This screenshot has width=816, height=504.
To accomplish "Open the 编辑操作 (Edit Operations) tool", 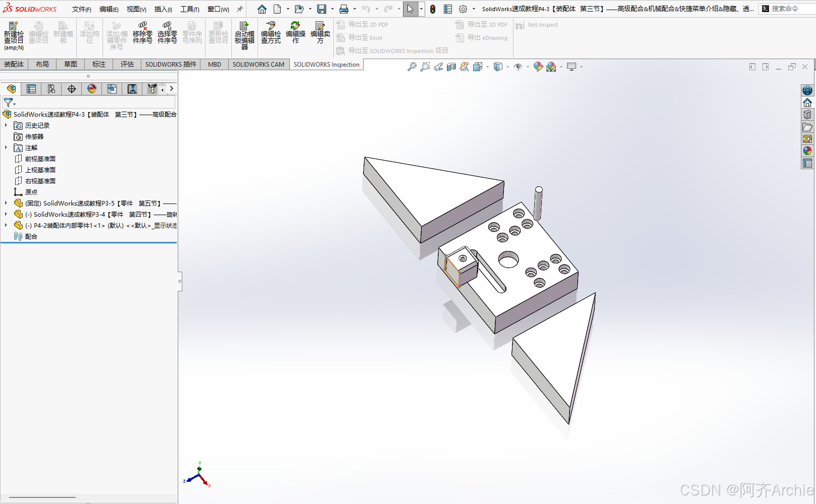I will [295, 33].
